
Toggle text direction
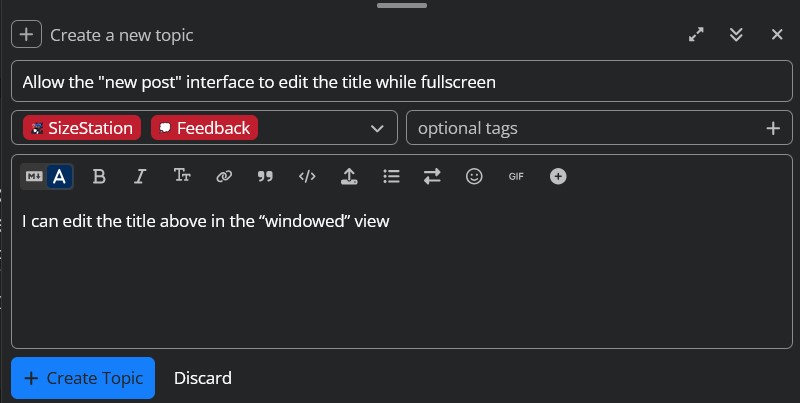(432, 177)
